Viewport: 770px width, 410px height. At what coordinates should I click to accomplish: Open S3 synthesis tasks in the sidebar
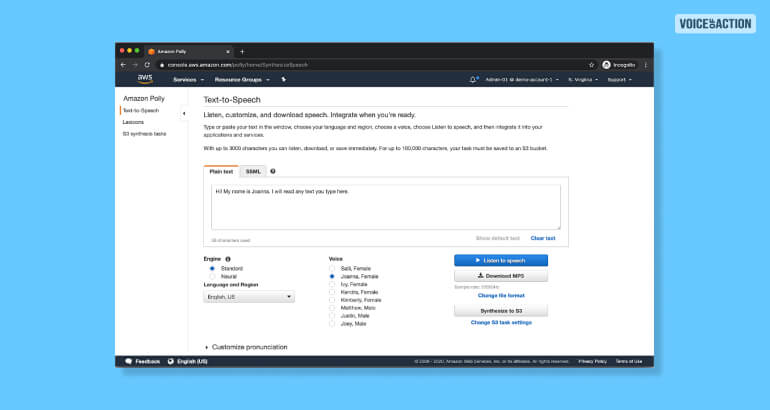coord(144,134)
